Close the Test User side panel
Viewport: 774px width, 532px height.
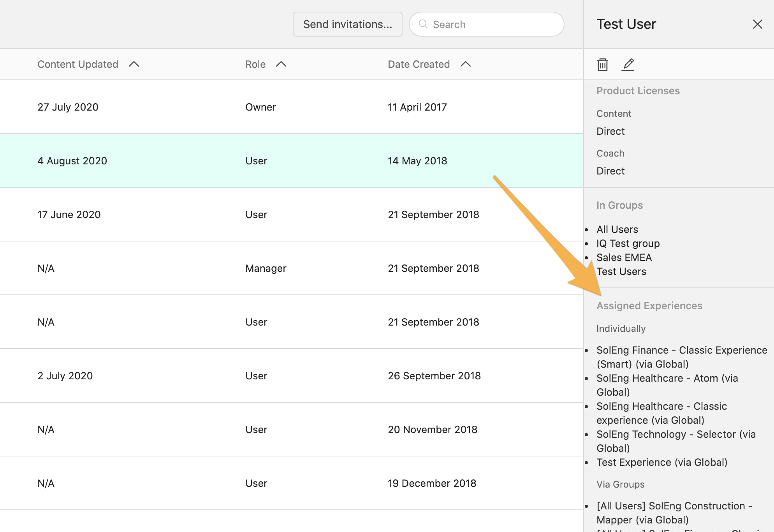(x=757, y=24)
